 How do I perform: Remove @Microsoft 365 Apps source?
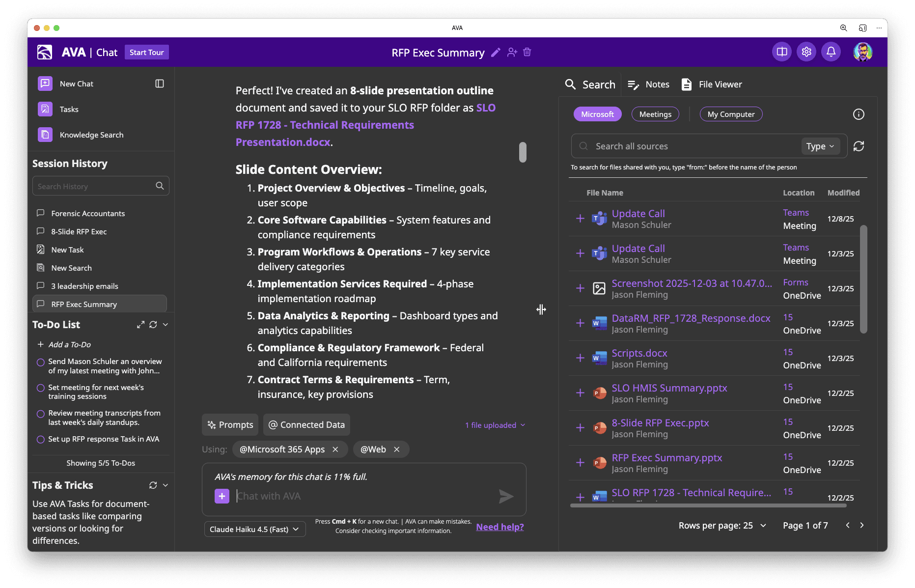point(335,449)
